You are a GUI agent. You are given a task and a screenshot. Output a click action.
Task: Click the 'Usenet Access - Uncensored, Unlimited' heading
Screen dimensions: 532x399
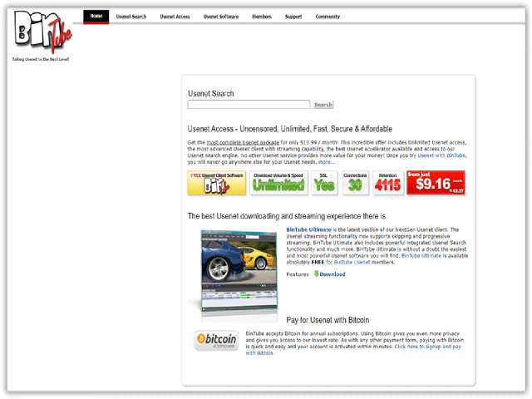click(x=290, y=129)
